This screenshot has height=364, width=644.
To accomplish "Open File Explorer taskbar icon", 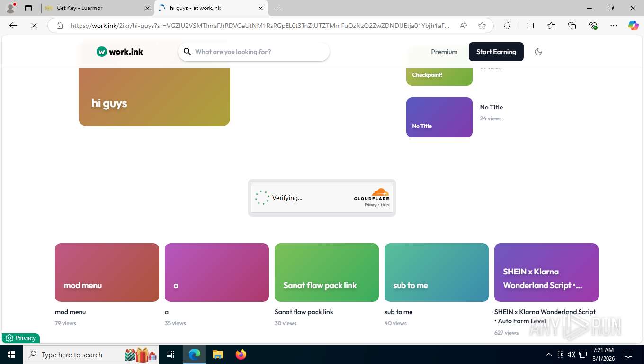I will 217,355.
